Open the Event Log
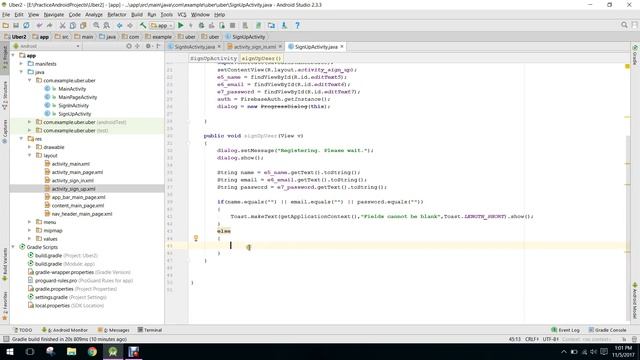 [565, 330]
